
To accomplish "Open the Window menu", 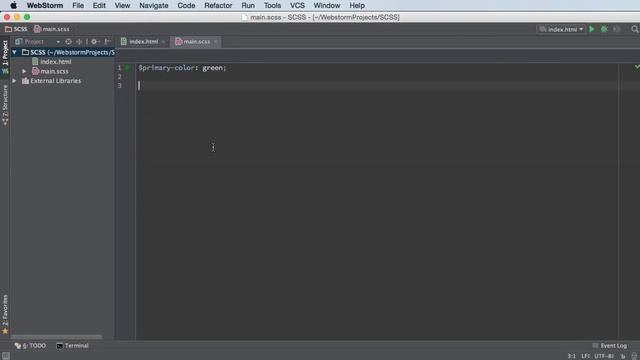I will 327,5.
